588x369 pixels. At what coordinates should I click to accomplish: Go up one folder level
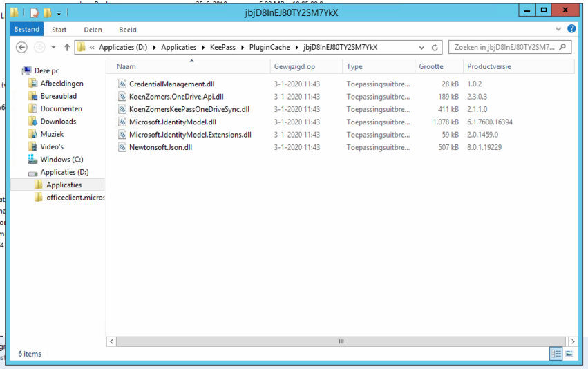coord(67,47)
